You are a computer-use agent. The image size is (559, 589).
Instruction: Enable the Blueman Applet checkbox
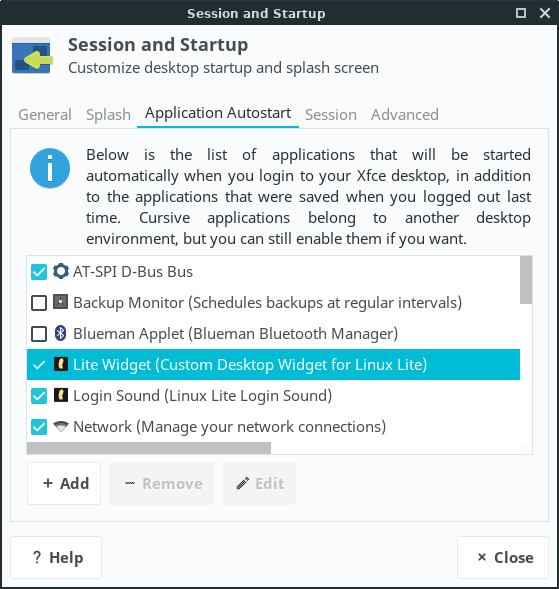coord(39,334)
